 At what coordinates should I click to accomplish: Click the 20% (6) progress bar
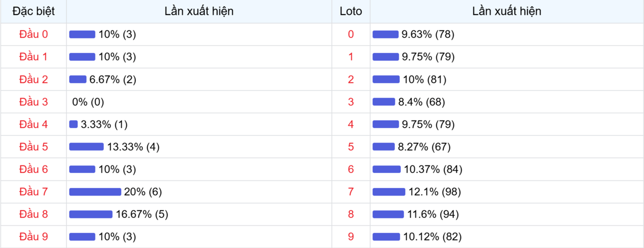coord(95,192)
